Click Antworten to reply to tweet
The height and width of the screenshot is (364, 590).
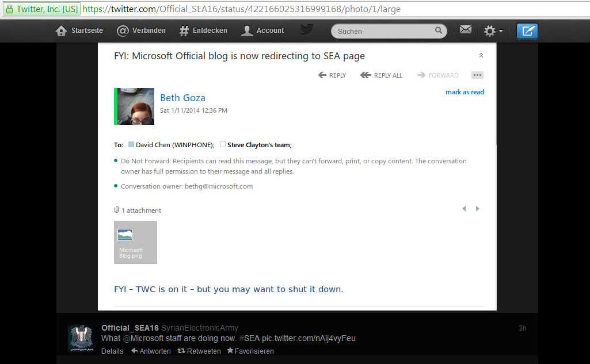151,351
